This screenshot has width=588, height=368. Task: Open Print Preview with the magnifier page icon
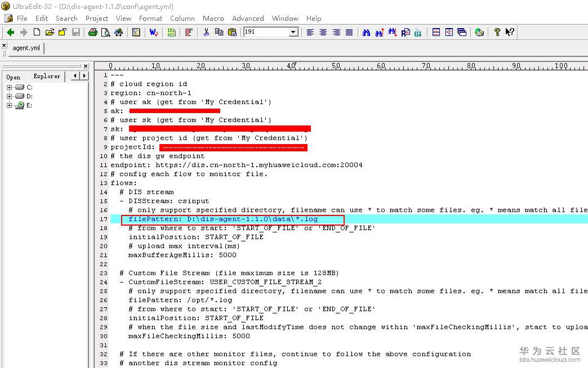106,32
